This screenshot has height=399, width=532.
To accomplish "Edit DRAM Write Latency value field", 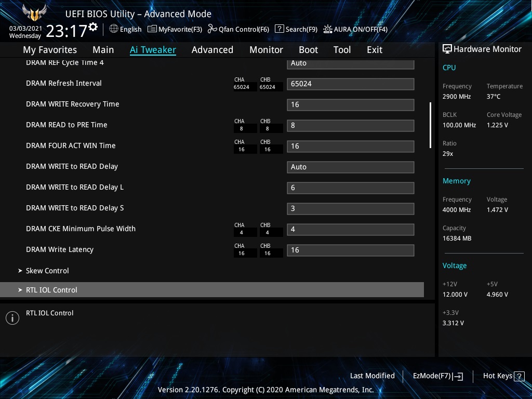I will pos(351,250).
